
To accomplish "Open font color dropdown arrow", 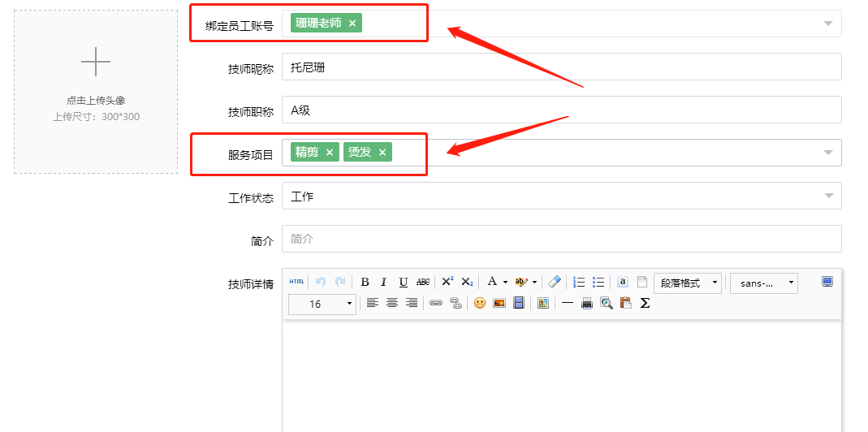I will (x=505, y=283).
